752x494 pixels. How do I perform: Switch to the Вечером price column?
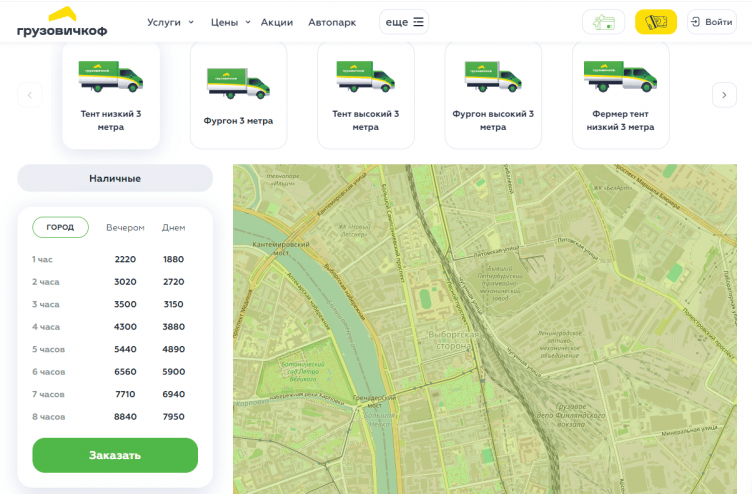click(x=126, y=228)
